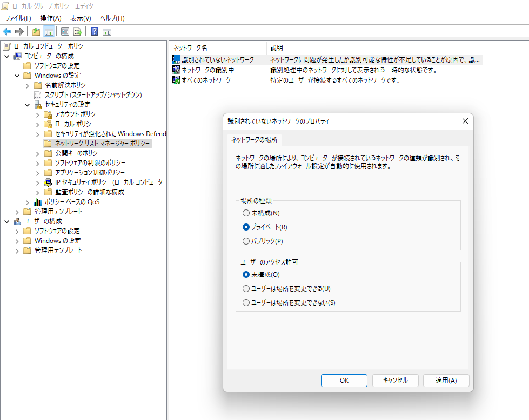Click the 公開キーのポリシー folder icon

click(48, 153)
